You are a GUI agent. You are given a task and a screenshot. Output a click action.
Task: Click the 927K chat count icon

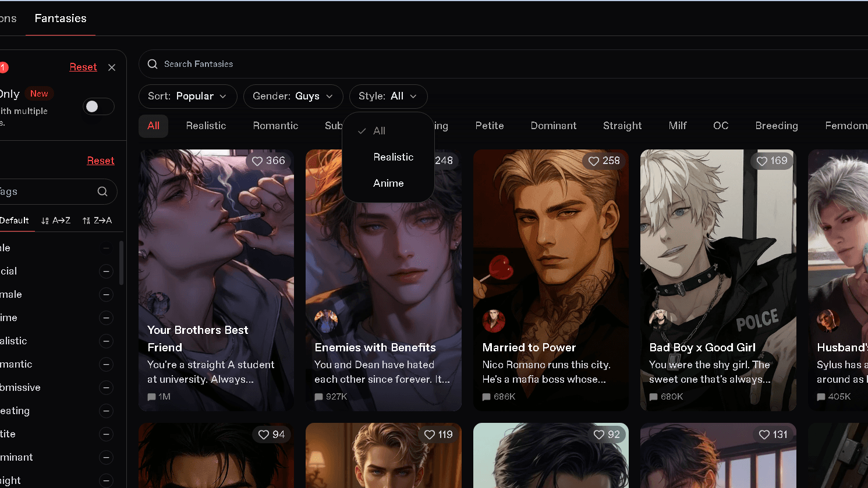(319, 397)
